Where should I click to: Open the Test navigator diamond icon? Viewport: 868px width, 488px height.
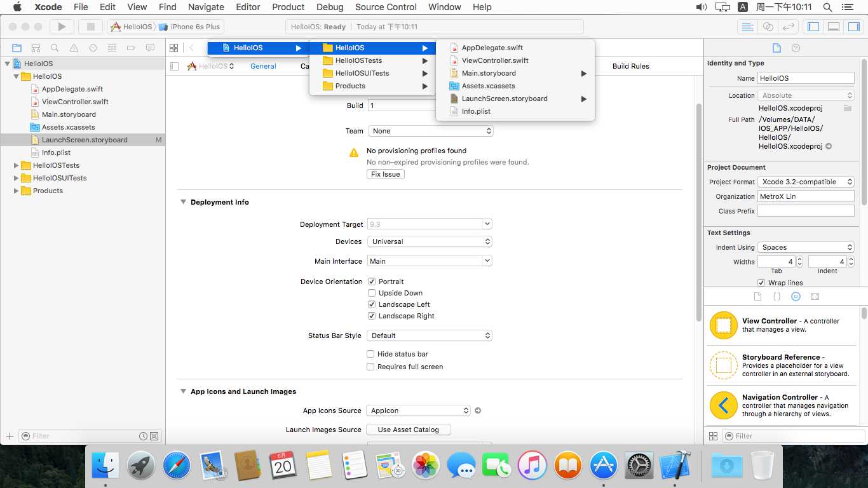(93, 48)
